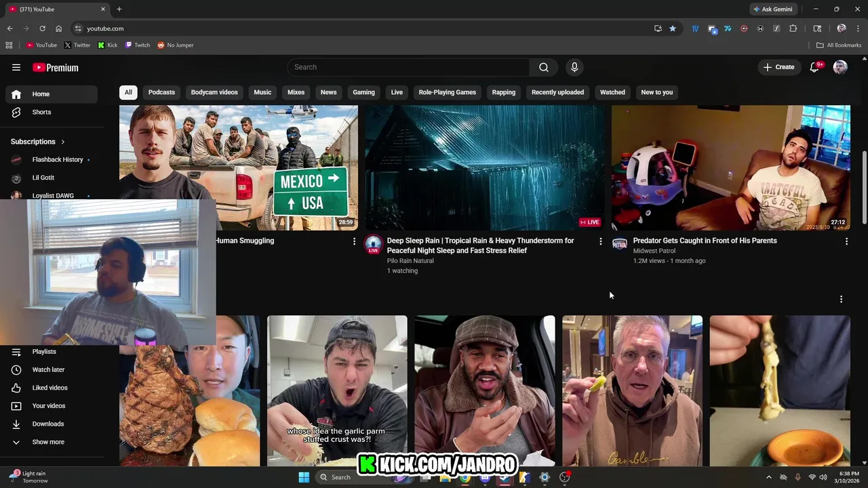Open Windows Start menu
868x488 pixels.
[304, 477]
